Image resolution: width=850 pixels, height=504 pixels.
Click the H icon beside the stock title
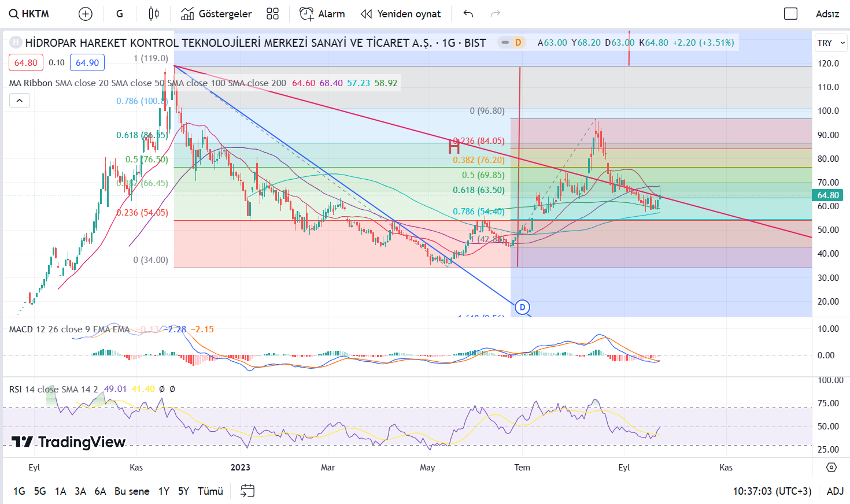(16, 42)
